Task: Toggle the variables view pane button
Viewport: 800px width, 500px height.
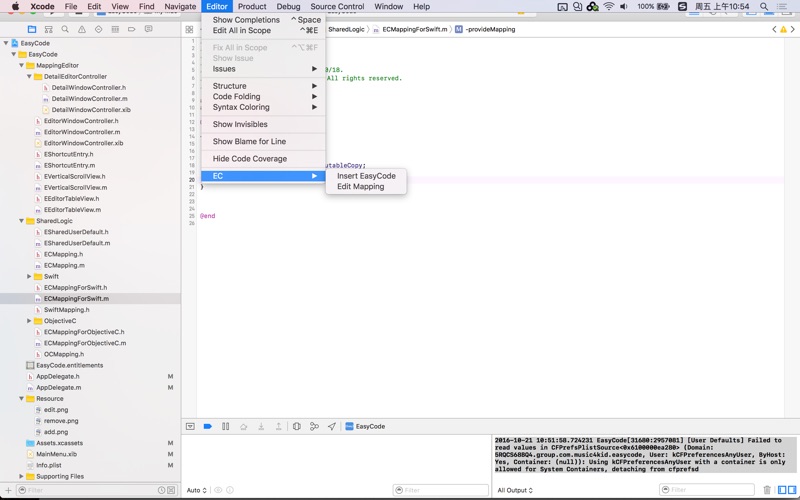Action: click(782, 490)
